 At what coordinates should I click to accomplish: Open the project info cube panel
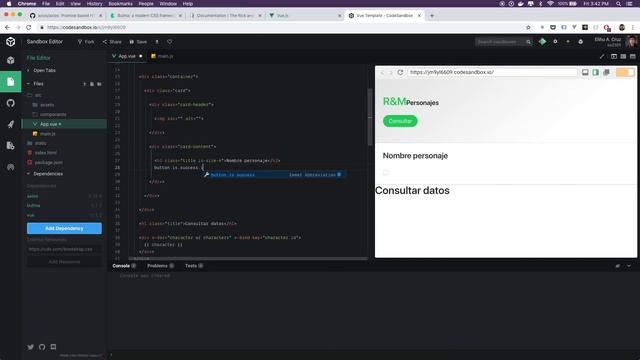point(11,60)
